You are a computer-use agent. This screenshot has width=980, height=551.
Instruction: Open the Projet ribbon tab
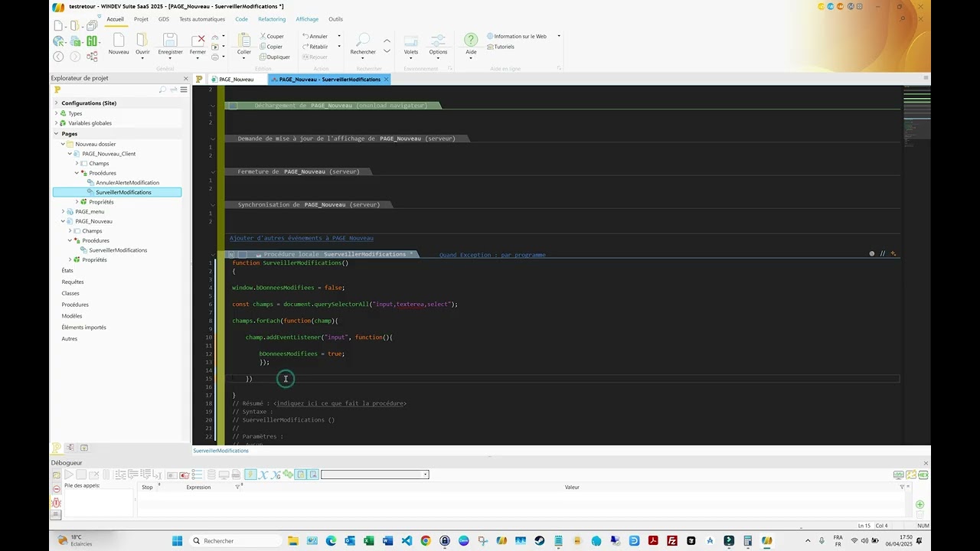coord(141,19)
